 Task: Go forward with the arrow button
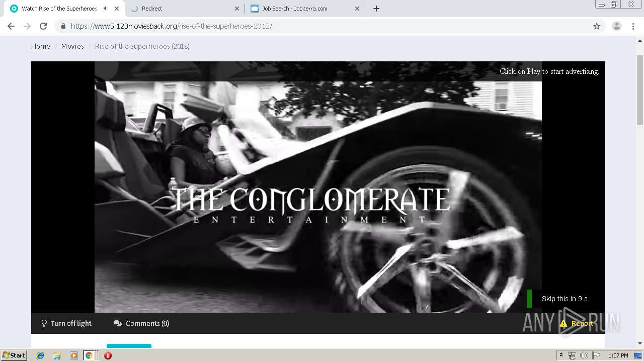[27, 26]
